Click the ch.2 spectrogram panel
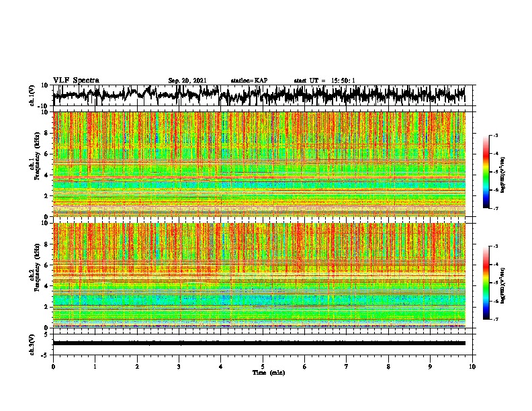This screenshot has height=411, width=532. click(x=259, y=275)
